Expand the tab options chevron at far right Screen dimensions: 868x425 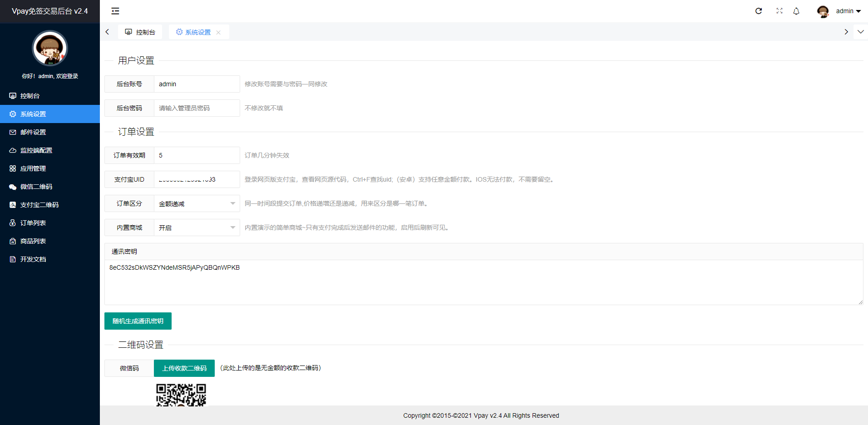[860, 32]
